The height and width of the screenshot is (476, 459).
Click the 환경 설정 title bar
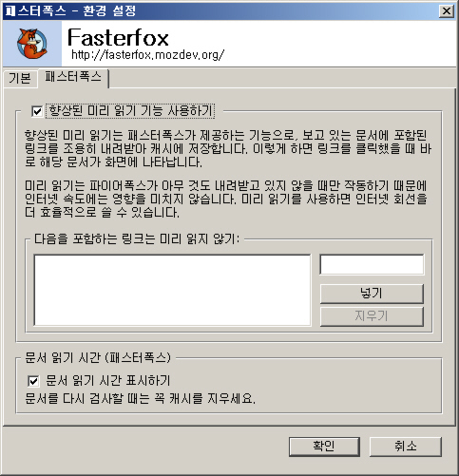coord(221,11)
